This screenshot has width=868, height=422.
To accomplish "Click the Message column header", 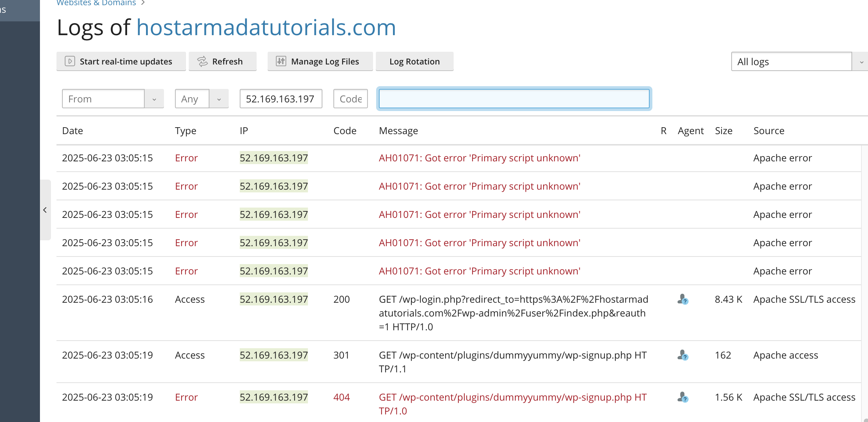I will pyautogui.click(x=398, y=131).
